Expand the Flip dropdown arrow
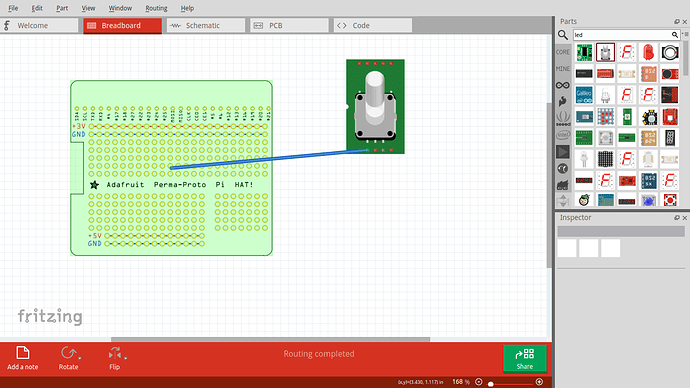The image size is (690, 388). tap(125, 358)
